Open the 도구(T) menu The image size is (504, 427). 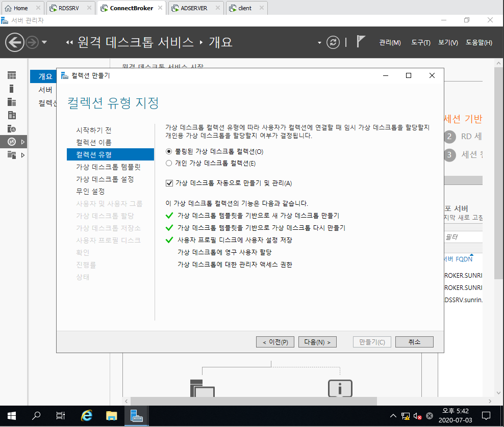click(x=421, y=42)
